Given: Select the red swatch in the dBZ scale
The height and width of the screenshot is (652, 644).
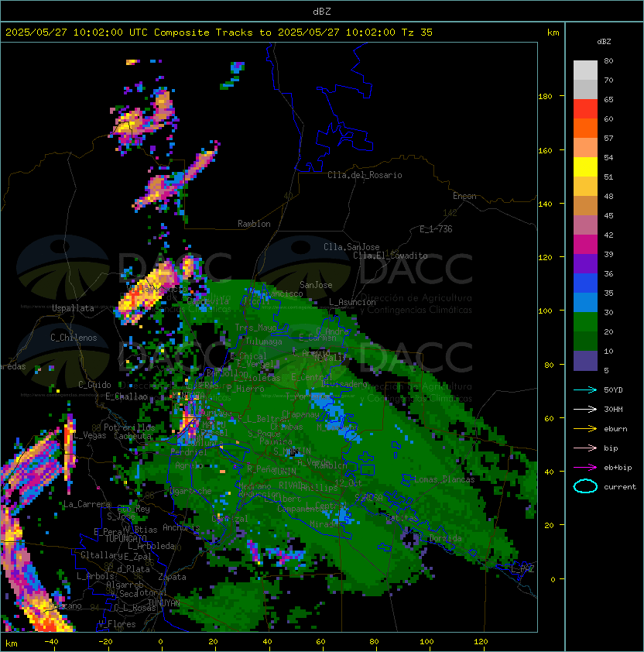Looking at the screenshot, I should click(585, 109).
